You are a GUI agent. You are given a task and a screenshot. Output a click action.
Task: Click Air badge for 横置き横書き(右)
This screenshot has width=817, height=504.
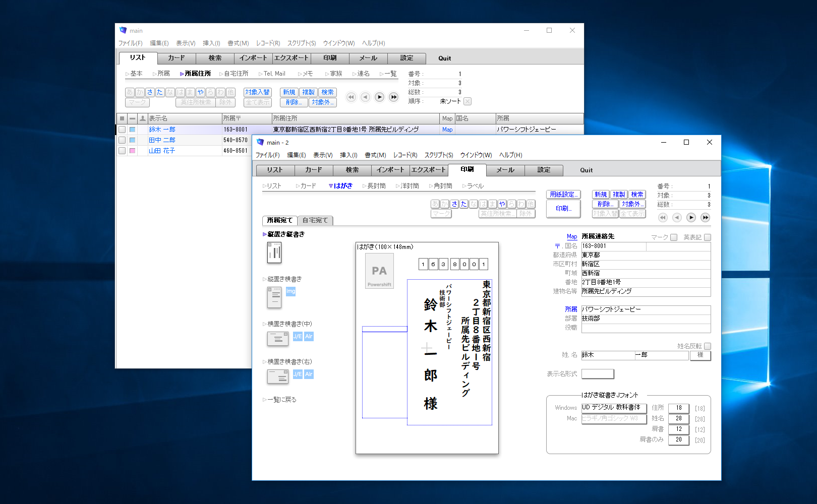pos(309,374)
